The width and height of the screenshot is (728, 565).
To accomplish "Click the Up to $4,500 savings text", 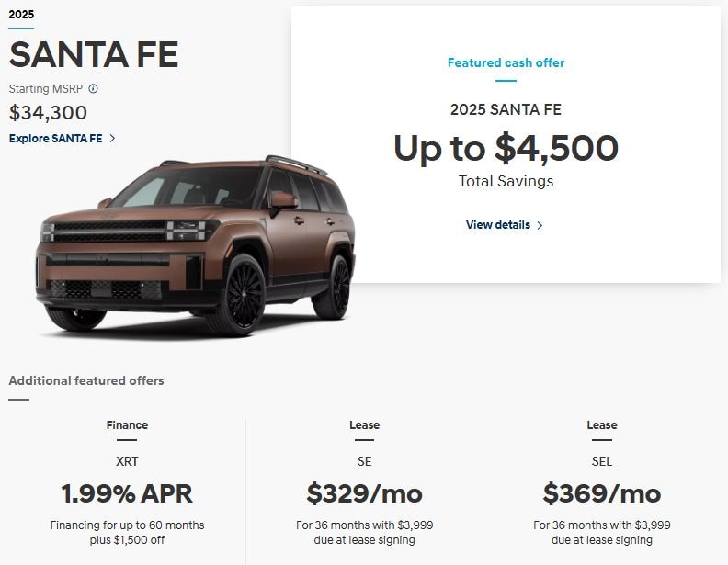I will point(506,148).
